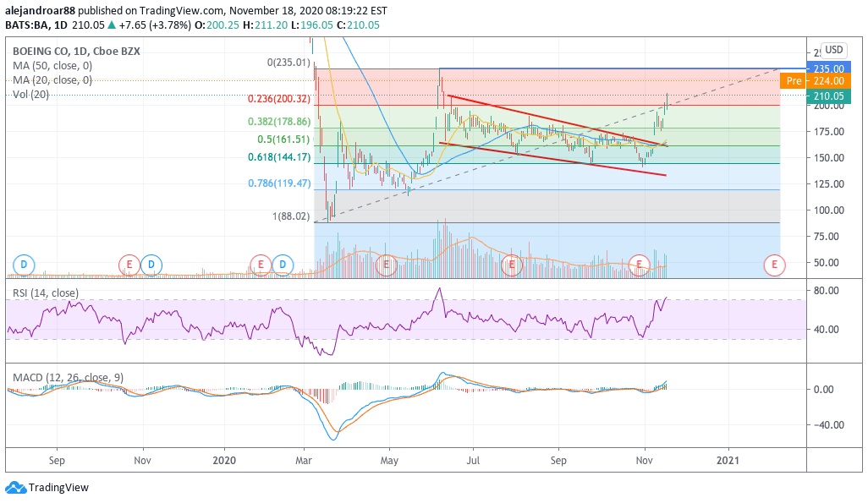The height and width of the screenshot is (503, 868).
Task: Click the Fibonacci 0.618(144.17) level label
Action: pos(279,156)
